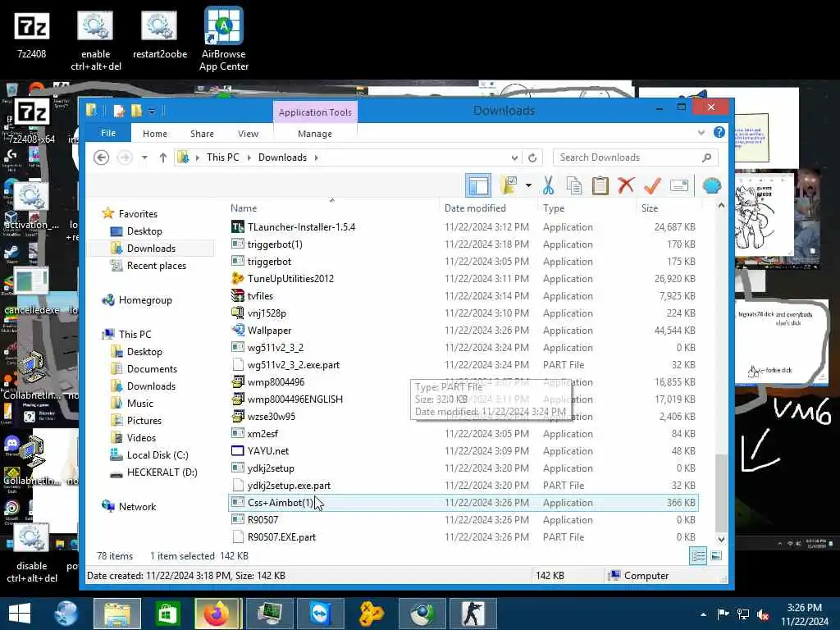Viewport: 840px width, 630px height.
Task: Show hidden tray icons arrow
Action: click(x=703, y=614)
